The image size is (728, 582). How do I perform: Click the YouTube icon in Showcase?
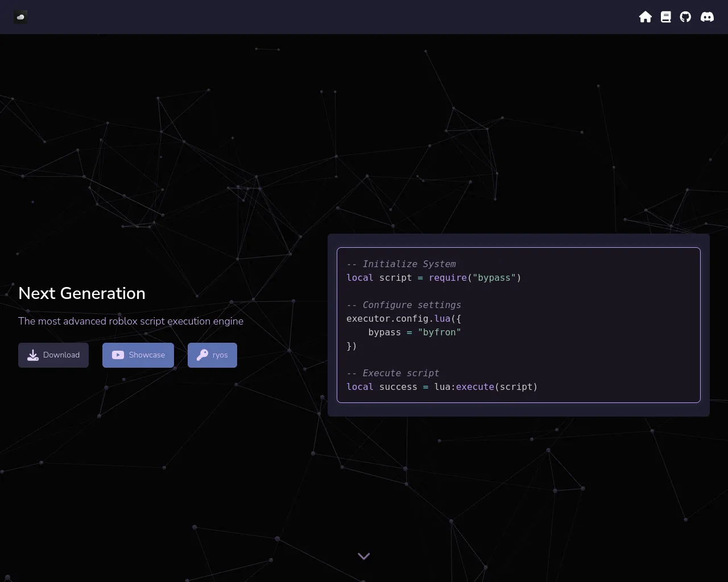(x=118, y=355)
